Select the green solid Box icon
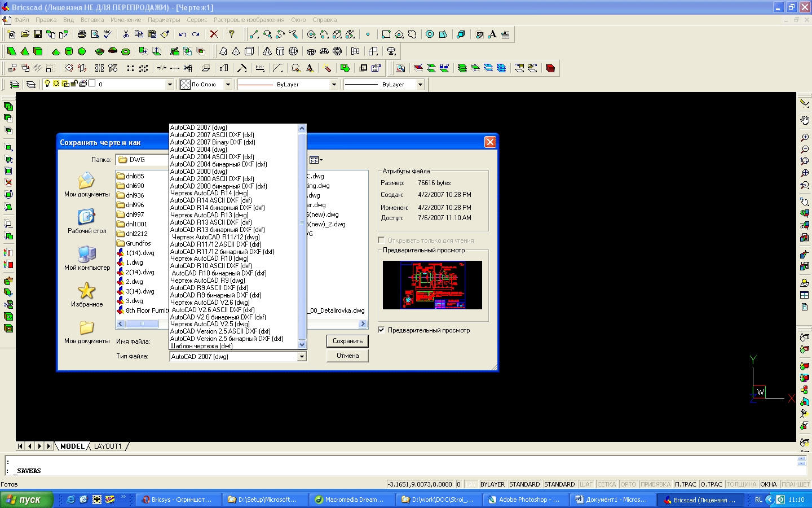Image resolution: width=812 pixels, height=508 pixels. point(38,51)
